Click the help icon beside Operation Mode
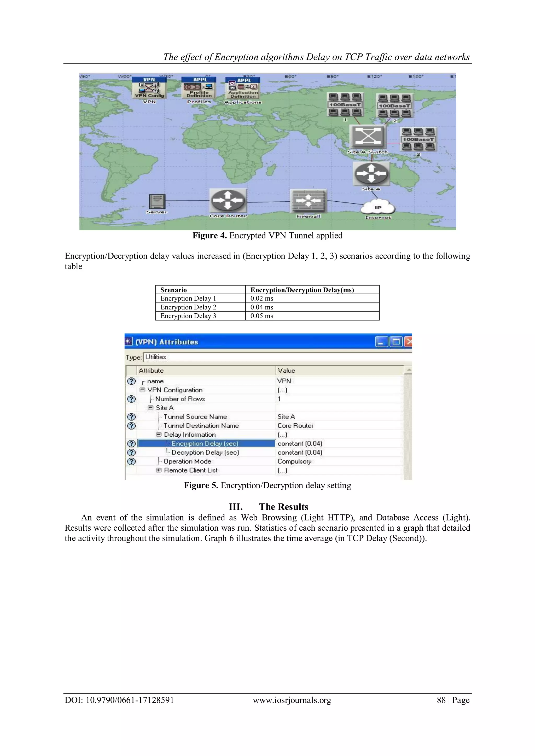The image size is (535, 756). tap(131, 461)
